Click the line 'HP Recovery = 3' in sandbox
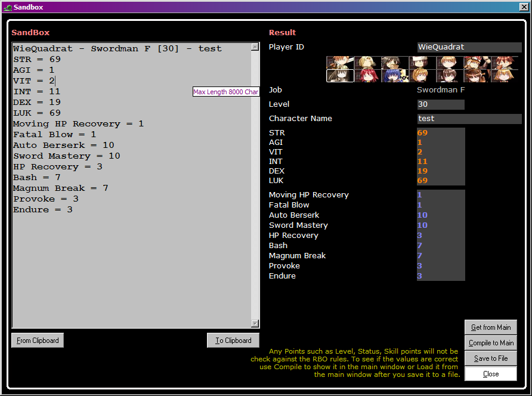This screenshot has width=532, height=396. (58, 166)
